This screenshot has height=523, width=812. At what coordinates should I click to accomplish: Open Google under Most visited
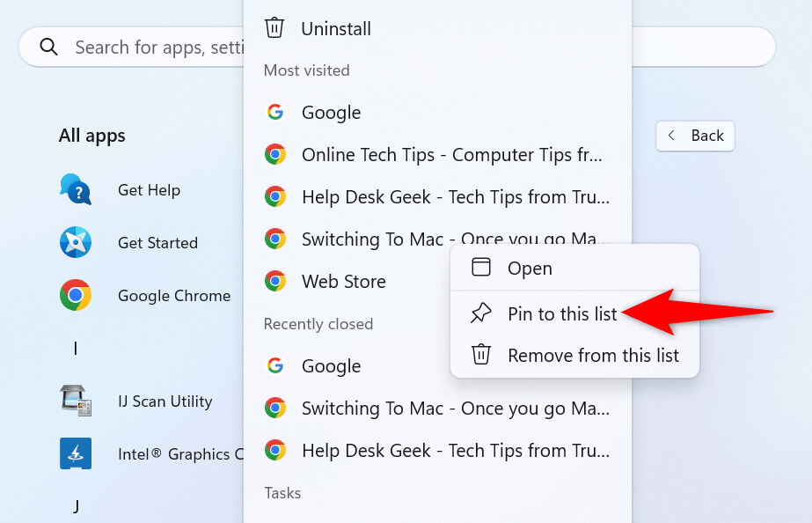pos(331,113)
